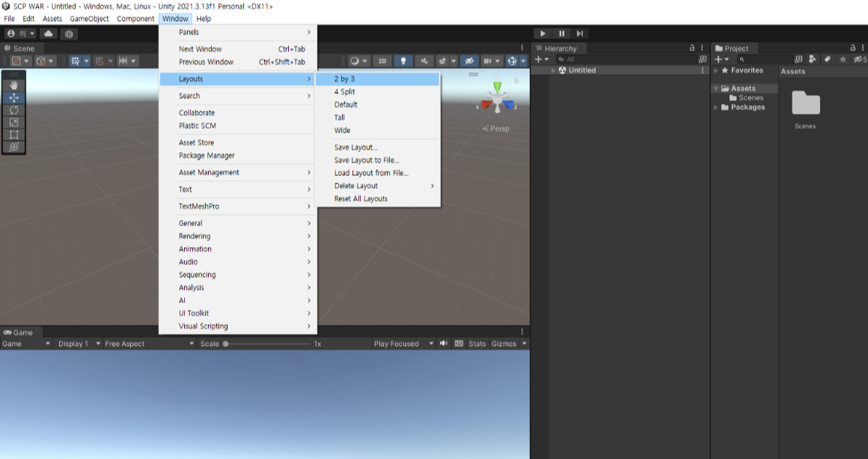This screenshot has width=868, height=459.
Task: Toggle 2D view mode
Action: pyautogui.click(x=382, y=61)
